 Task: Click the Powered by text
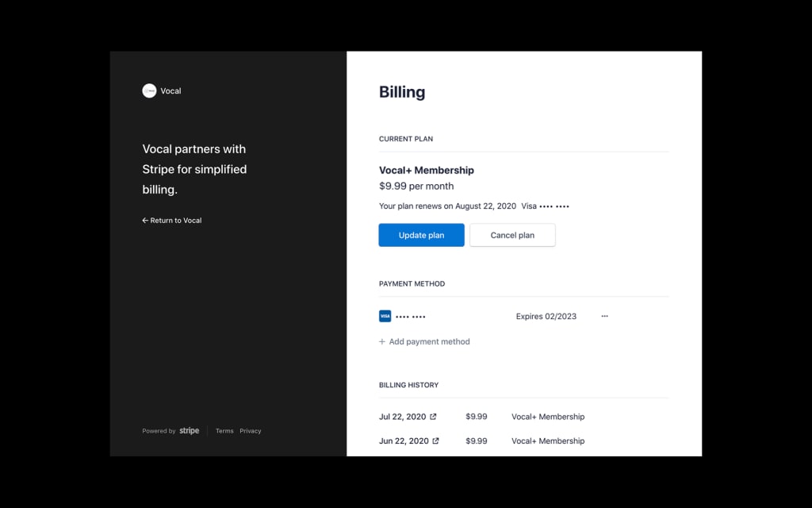pos(159,431)
